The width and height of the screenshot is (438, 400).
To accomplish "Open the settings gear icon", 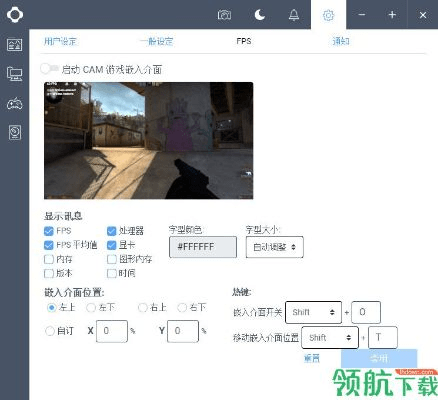I will point(328,15).
